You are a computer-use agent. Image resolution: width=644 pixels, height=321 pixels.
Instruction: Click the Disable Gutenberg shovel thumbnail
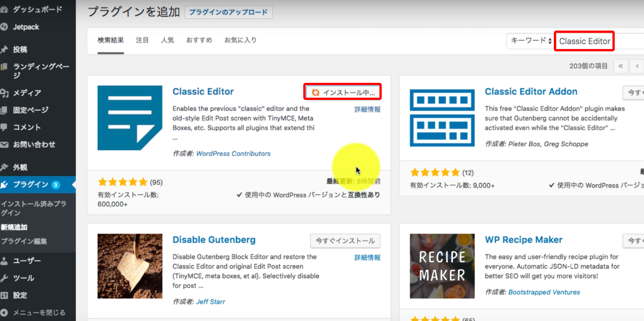tap(130, 266)
